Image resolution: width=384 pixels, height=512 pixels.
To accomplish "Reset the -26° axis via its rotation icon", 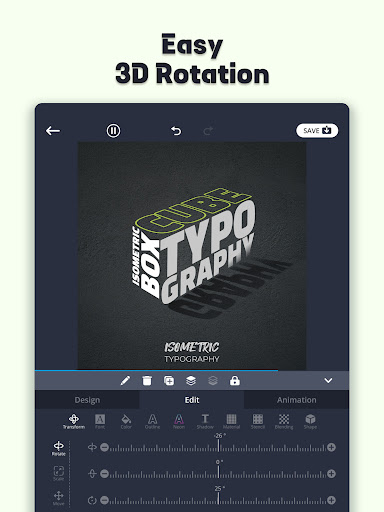I will click(92, 447).
